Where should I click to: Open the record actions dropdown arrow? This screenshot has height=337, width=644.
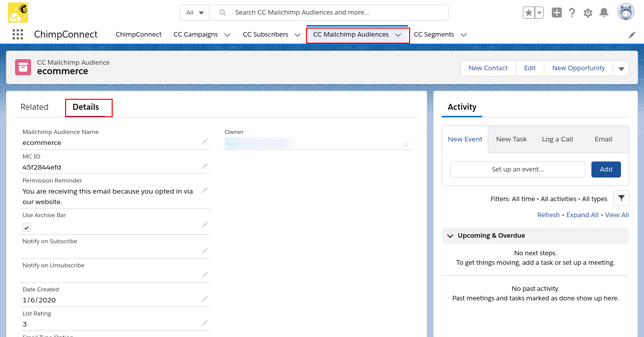(621, 69)
